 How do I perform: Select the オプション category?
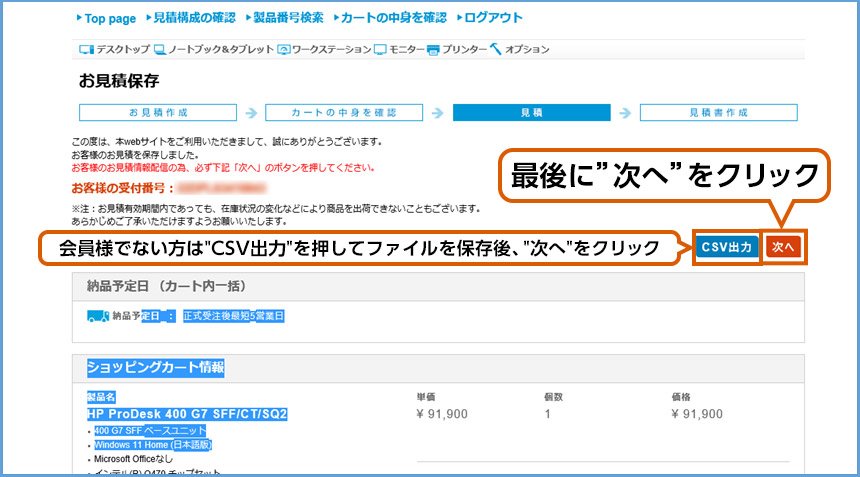(527, 49)
